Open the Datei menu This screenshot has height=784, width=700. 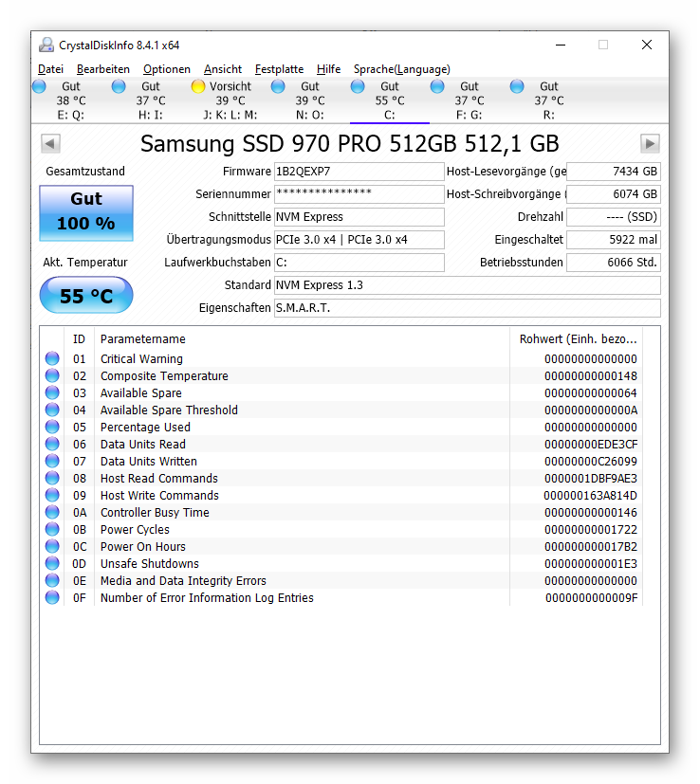click(x=50, y=69)
